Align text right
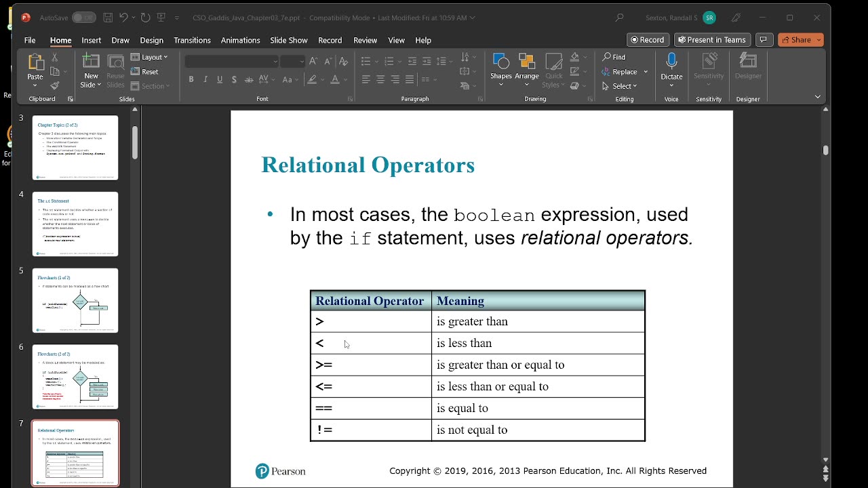 tap(395, 79)
